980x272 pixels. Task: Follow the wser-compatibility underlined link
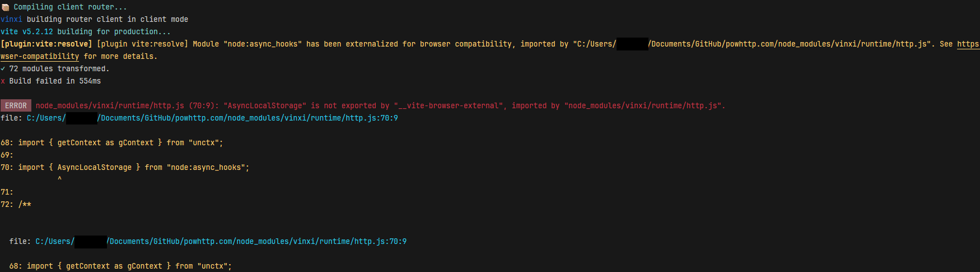click(40, 57)
